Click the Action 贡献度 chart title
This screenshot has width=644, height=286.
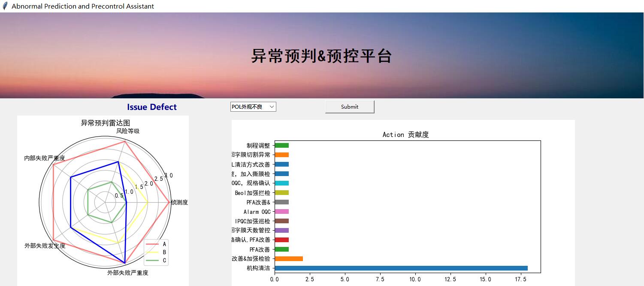(x=405, y=134)
